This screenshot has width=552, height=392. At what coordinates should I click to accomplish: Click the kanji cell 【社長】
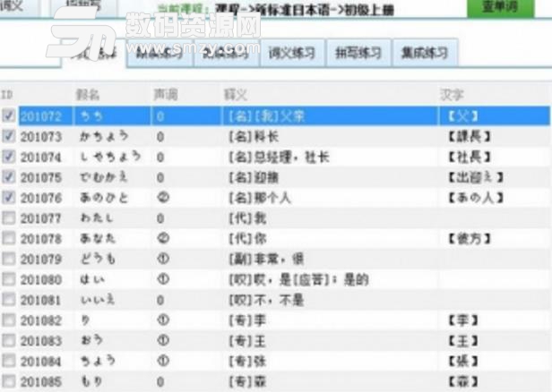click(x=470, y=157)
